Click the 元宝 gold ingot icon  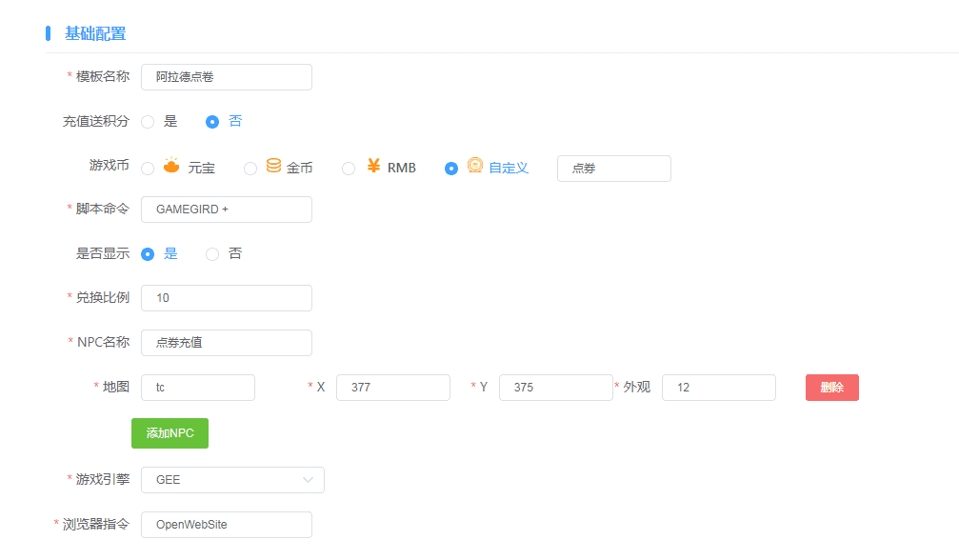pos(171,166)
